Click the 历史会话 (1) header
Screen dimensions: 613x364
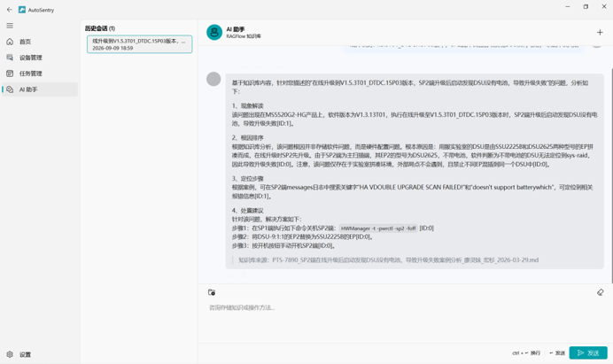coord(100,28)
